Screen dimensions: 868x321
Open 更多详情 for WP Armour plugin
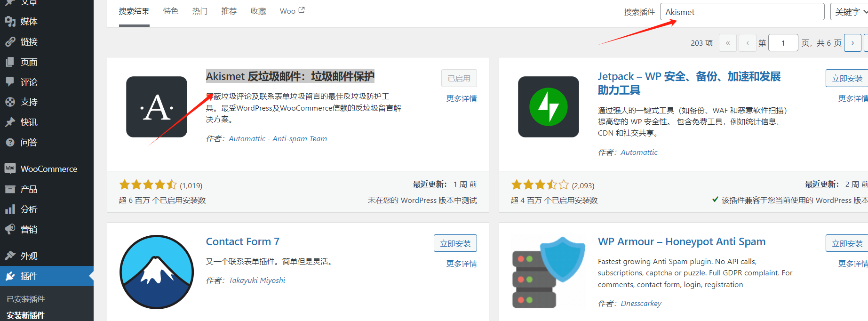tap(853, 264)
